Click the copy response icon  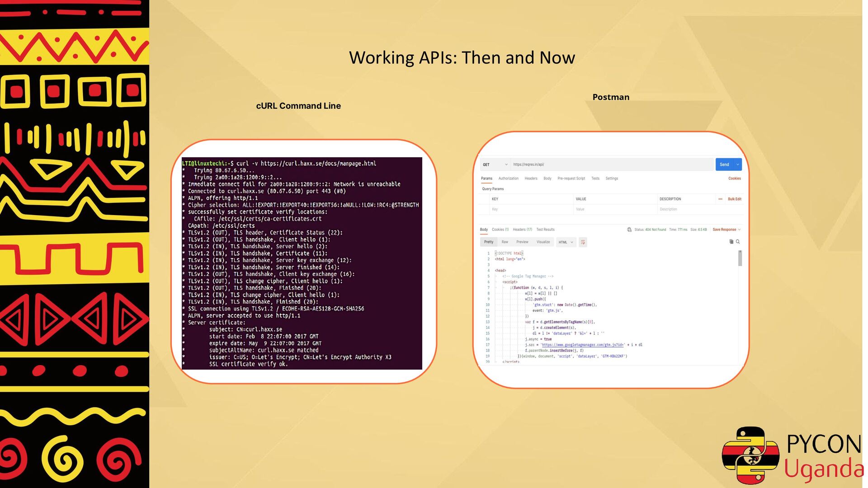[731, 242]
